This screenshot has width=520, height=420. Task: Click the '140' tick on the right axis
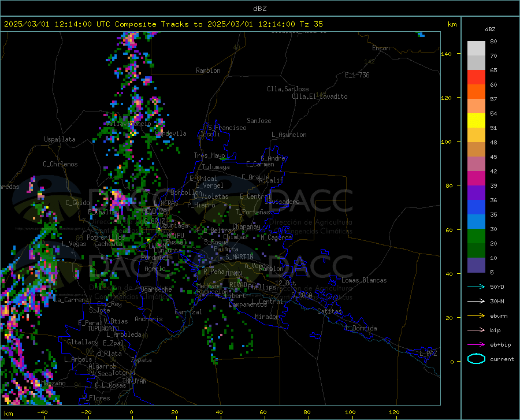click(x=446, y=54)
